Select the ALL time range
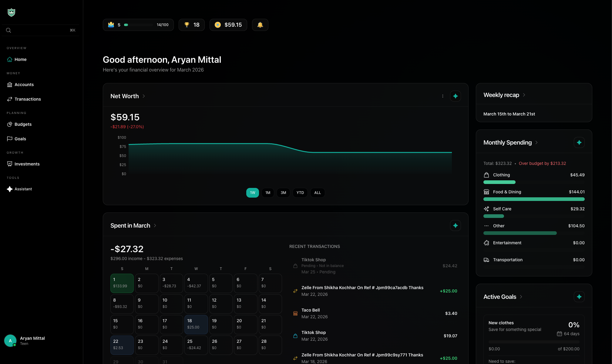 pos(317,193)
